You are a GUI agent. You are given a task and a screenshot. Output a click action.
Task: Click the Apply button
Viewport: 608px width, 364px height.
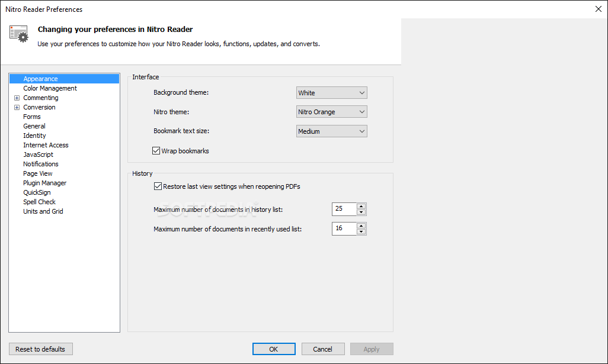coord(372,349)
